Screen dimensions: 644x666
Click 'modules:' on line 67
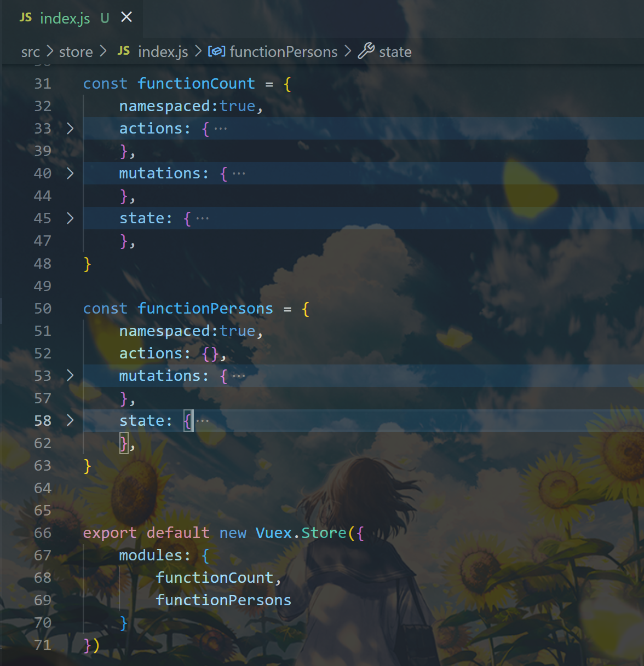(x=155, y=555)
